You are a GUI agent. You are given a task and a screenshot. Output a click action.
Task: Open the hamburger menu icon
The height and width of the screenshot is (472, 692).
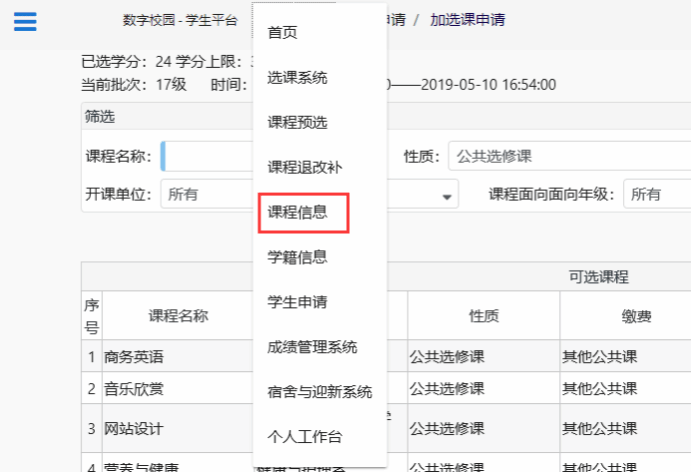(x=24, y=21)
